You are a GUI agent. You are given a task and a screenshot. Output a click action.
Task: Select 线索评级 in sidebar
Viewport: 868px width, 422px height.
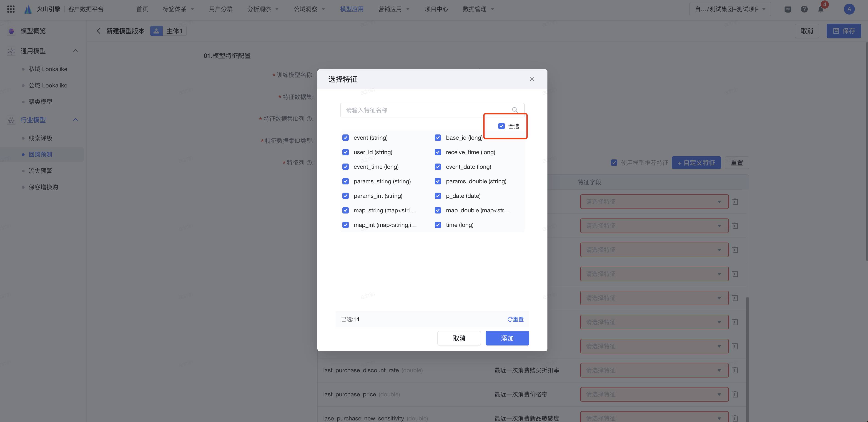pos(40,138)
